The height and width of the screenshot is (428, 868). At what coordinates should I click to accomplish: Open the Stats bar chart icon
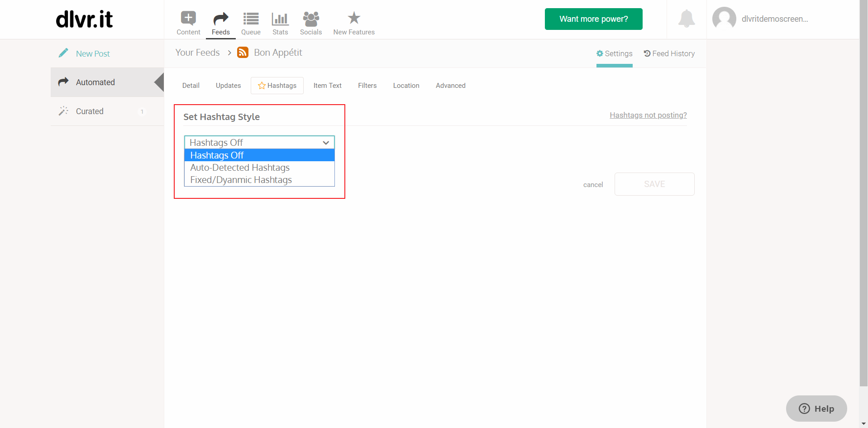(x=280, y=19)
